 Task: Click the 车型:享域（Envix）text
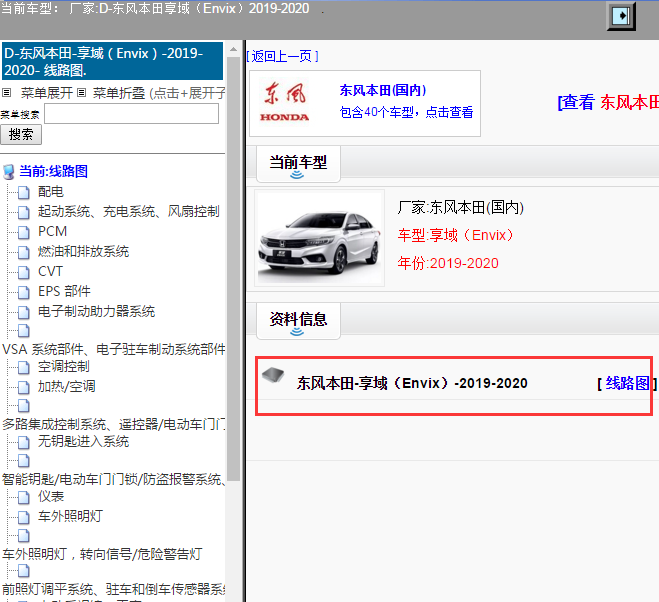456,235
